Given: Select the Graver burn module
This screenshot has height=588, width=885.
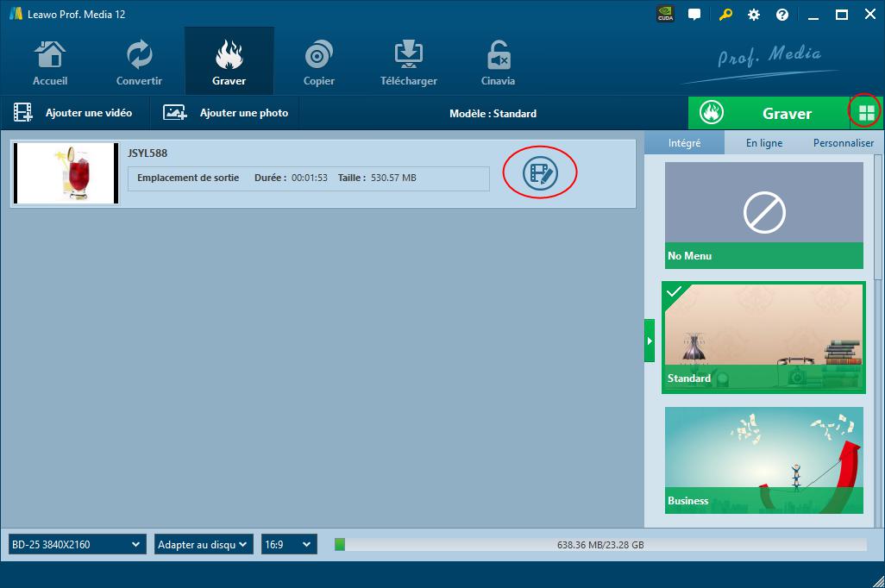Looking at the screenshot, I should click(x=229, y=62).
